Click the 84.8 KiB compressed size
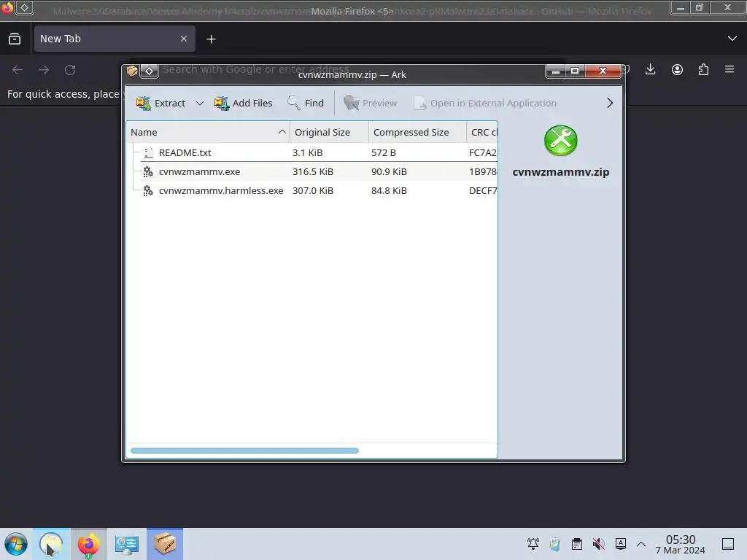 (x=389, y=190)
